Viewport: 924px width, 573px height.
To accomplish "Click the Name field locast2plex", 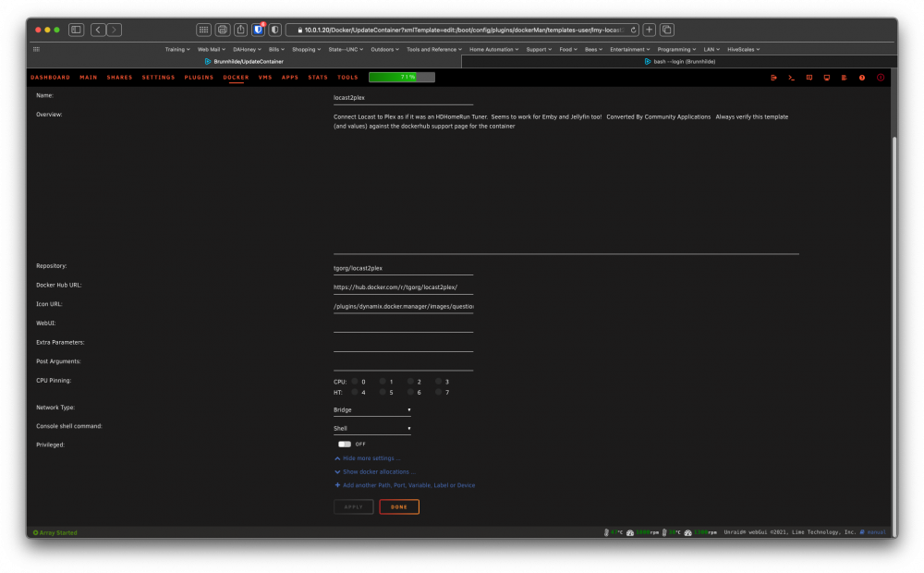I will point(403,98).
